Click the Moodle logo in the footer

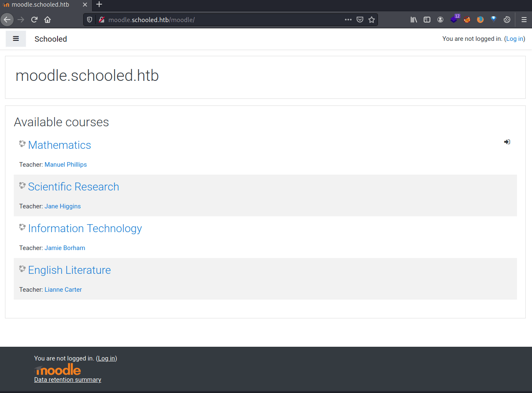(57, 370)
